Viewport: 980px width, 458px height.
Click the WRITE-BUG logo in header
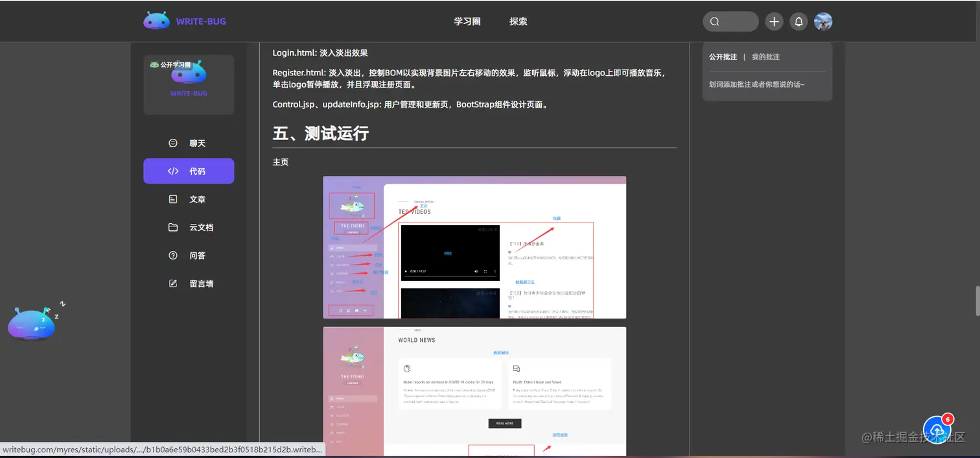185,21
